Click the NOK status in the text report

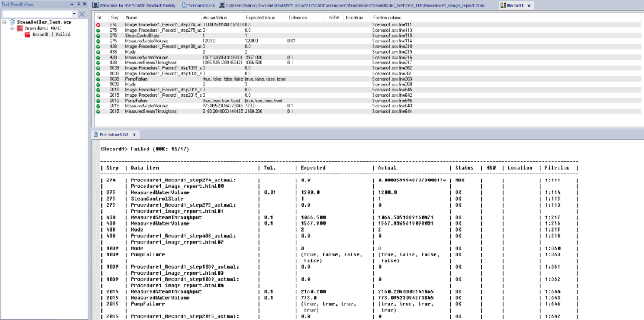pyautogui.click(x=459, y=180)
